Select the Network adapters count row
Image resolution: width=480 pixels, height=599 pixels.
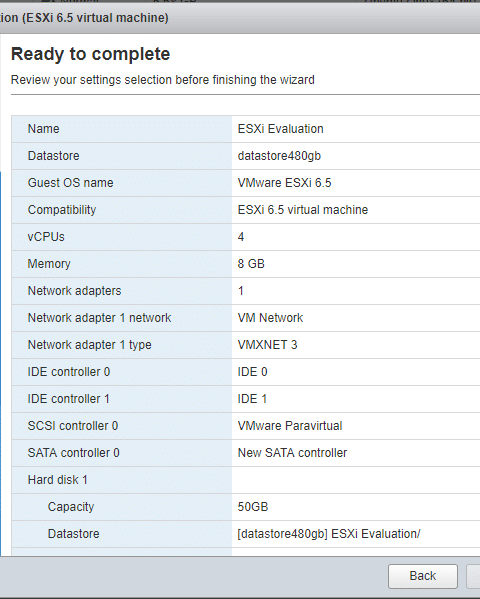pyautogui.click(x=246, y=291)
